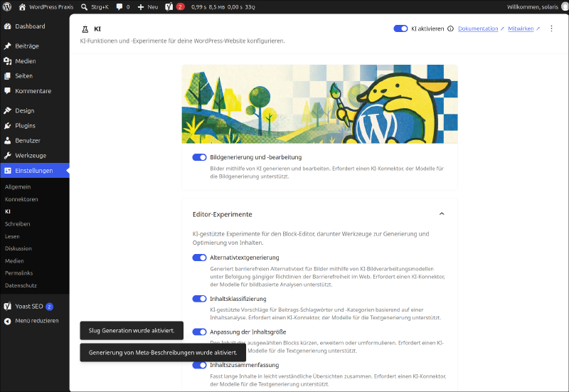Collapse the Editor-Experimente section chevron
569x392 pixels.
(442, 213)
